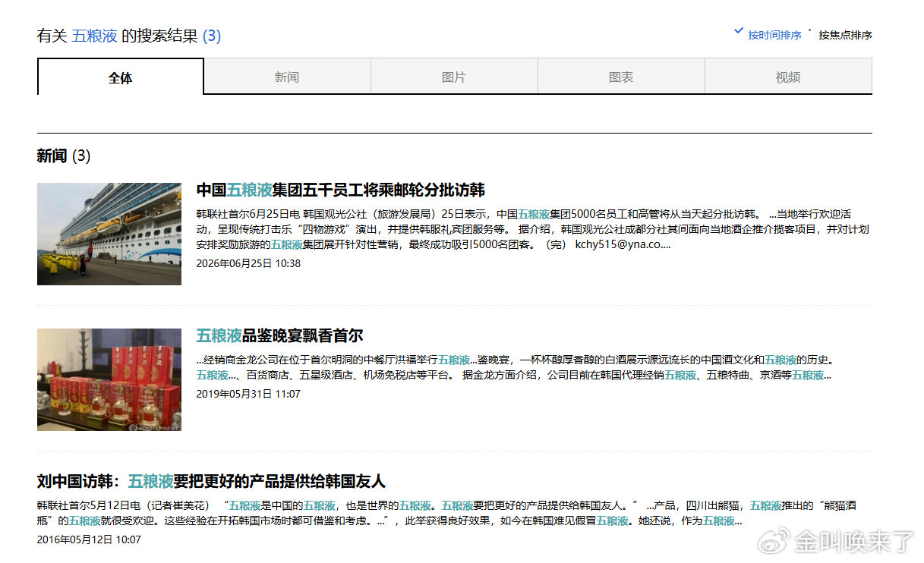Open the 图表 tab
Screen dimensions: 924x563
coord(621,77)
